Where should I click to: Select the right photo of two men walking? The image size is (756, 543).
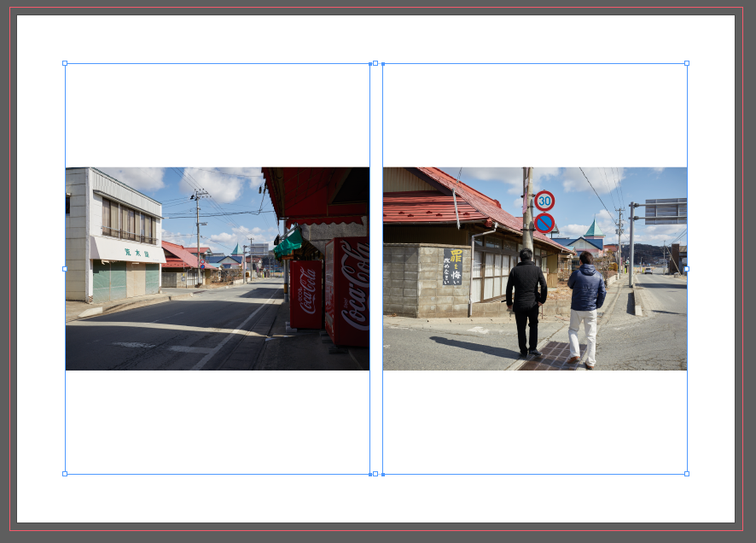pos(535,269)
